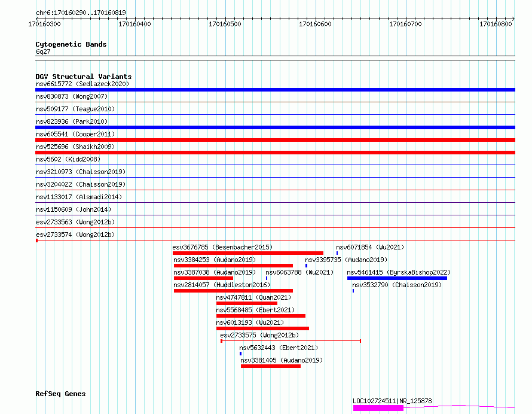
Task: Open the nsv5568485 (Ebert2021) label
Action: [255, 310]
